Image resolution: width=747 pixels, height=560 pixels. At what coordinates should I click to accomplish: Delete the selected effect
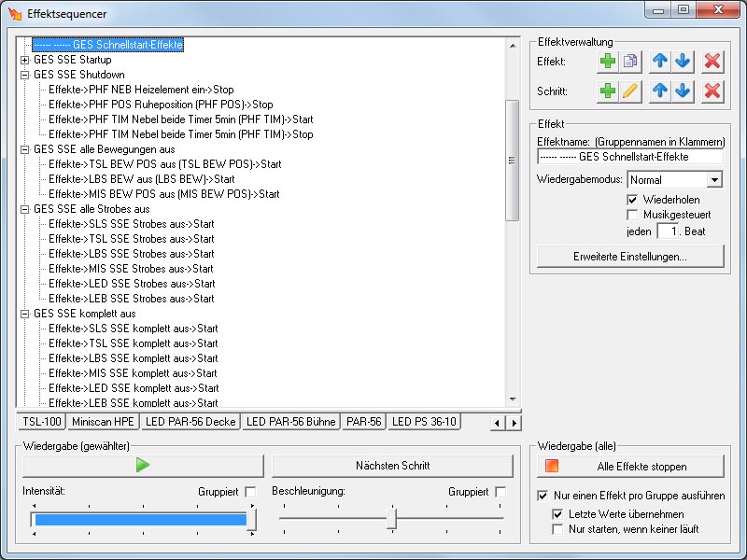712,61
